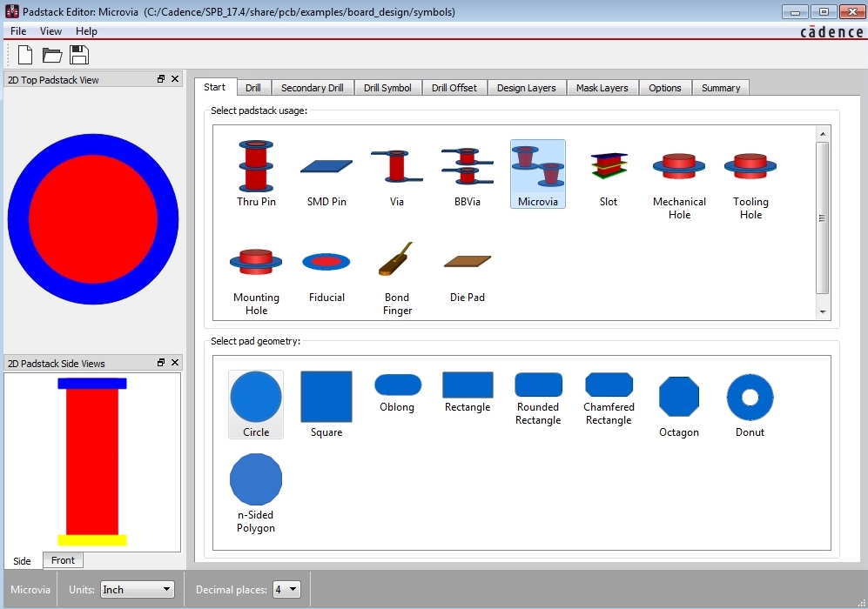
Task: Click the top padstack view preview circle
Action: tap(93, 219)
